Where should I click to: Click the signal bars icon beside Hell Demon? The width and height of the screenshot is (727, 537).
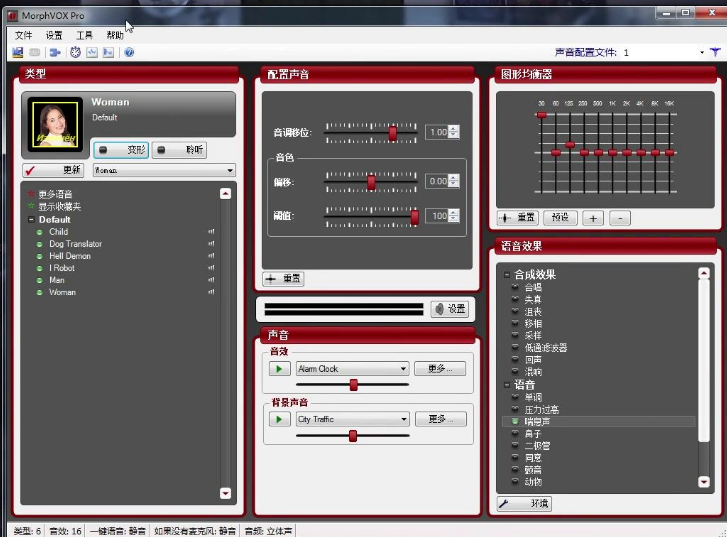pos(211,256)
